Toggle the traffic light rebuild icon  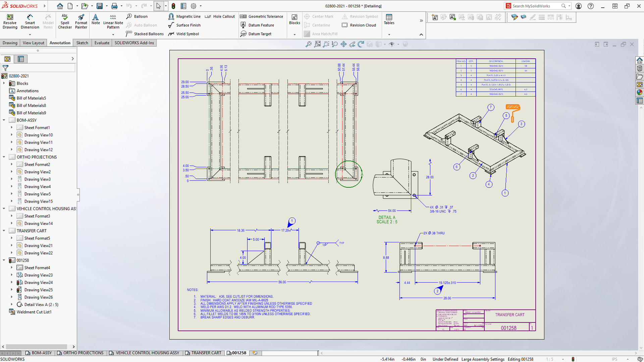pos(173,6)
